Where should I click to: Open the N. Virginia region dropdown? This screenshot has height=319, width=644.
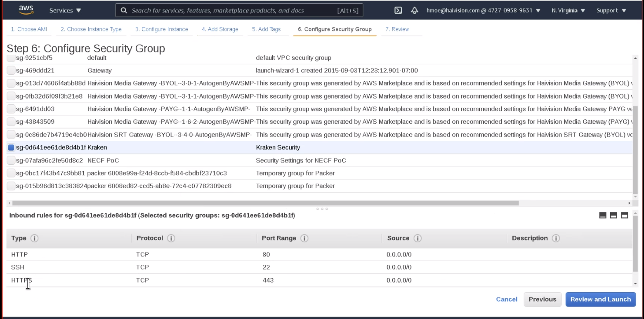[x=568, y=11]
